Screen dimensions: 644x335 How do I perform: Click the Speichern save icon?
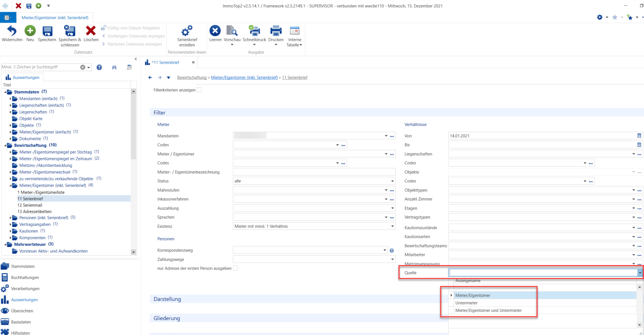(47, 31)
